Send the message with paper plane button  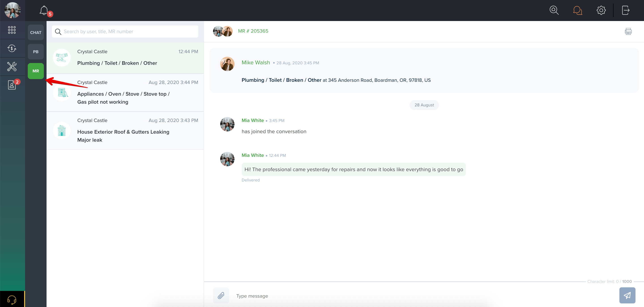pyautogui.click(x=627, y=296)
